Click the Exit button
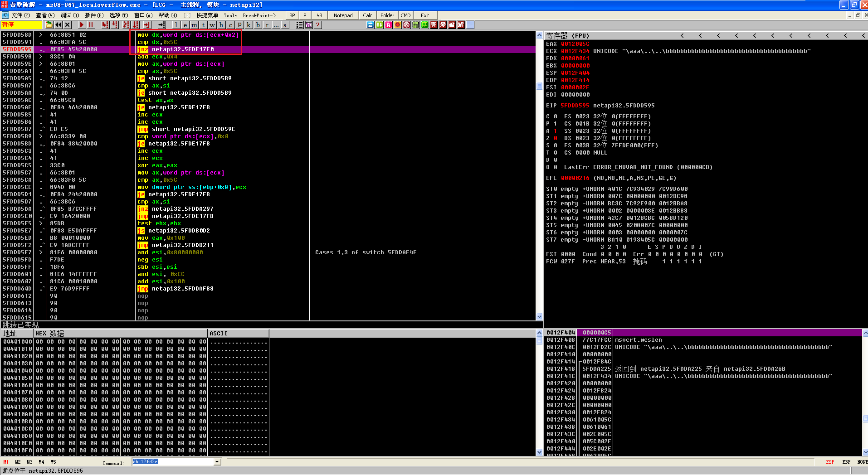 point(425,15)
